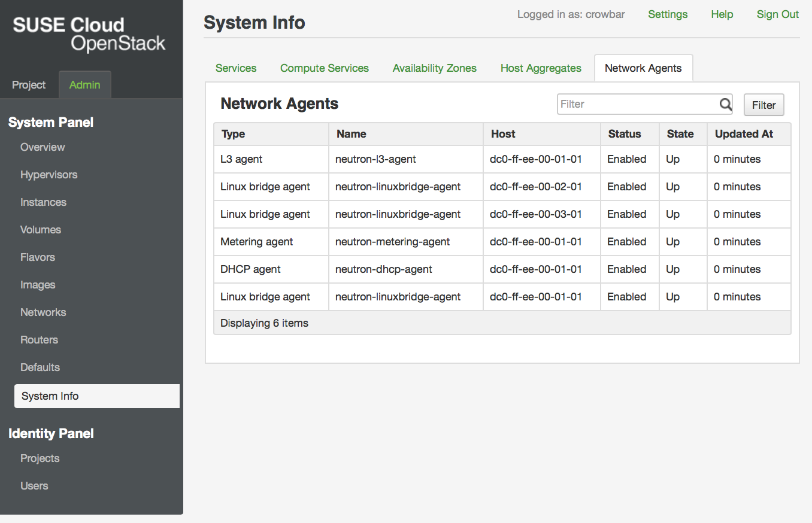This screenshot has width=812, height=523.
Task: Go to the Flavors page
Action: (38, 257)
